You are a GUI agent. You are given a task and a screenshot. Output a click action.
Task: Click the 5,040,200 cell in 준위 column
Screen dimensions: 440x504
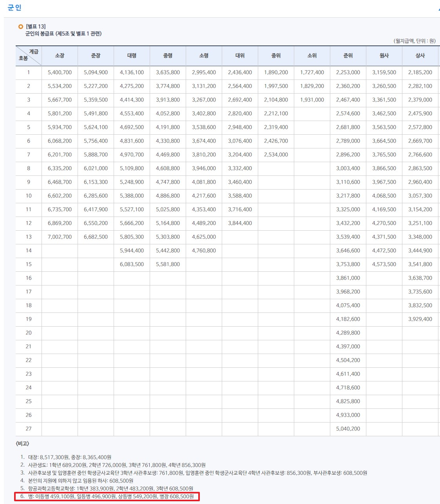[x=348, y=429]
